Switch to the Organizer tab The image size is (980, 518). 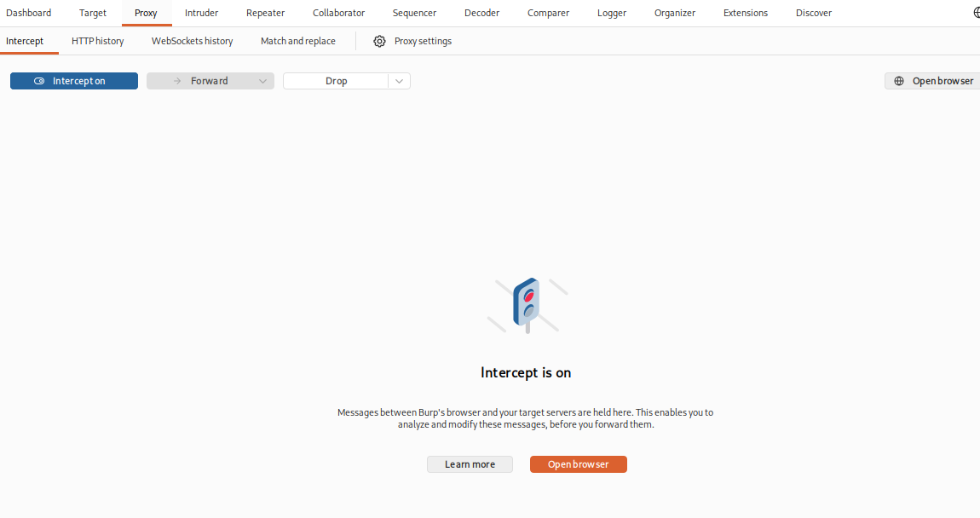[674, 13]
